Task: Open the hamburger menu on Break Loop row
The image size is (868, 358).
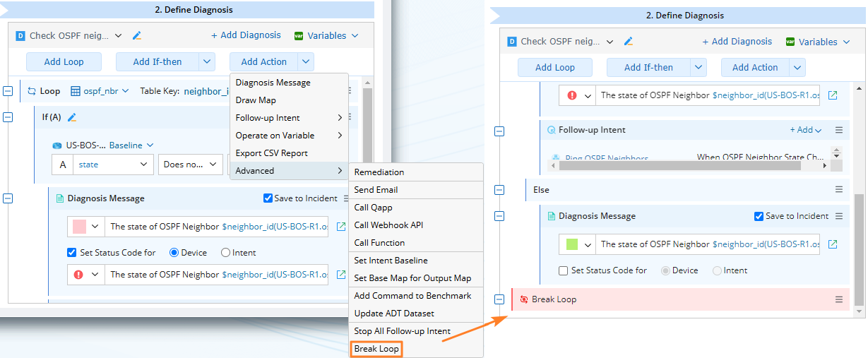Action: [839, 299]
